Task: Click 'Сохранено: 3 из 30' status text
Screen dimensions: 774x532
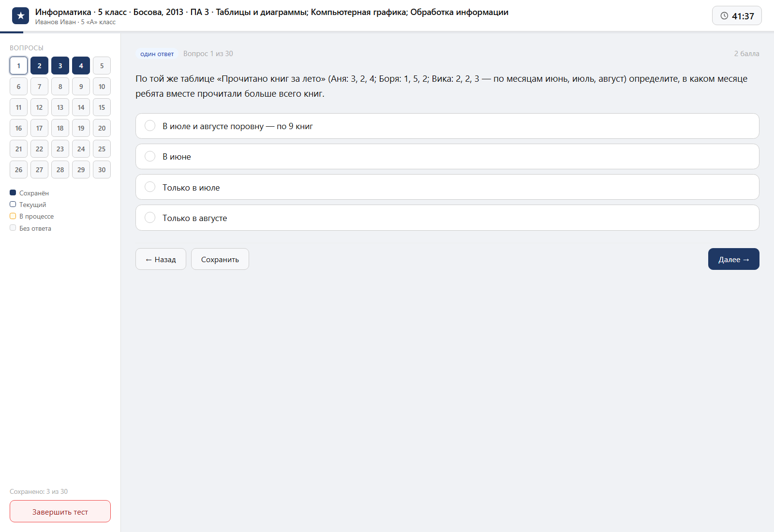Action: [x=39, y=491]
